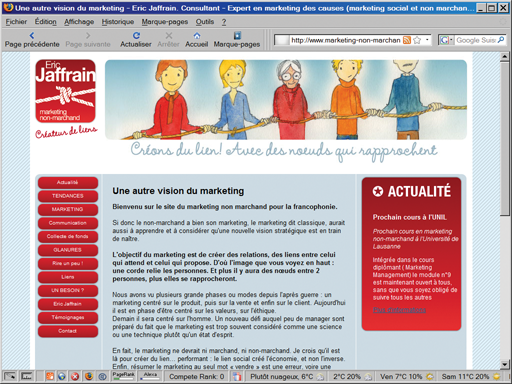Click the Alexa indicator in status bar
The image size is (512, 384).
pyautogui.click(x=150, y=376)
